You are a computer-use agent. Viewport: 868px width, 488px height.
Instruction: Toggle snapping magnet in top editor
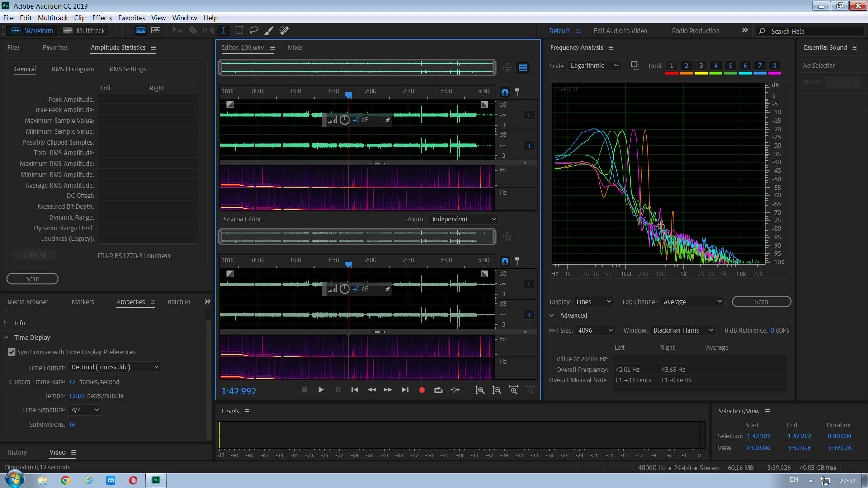(505, 92)
